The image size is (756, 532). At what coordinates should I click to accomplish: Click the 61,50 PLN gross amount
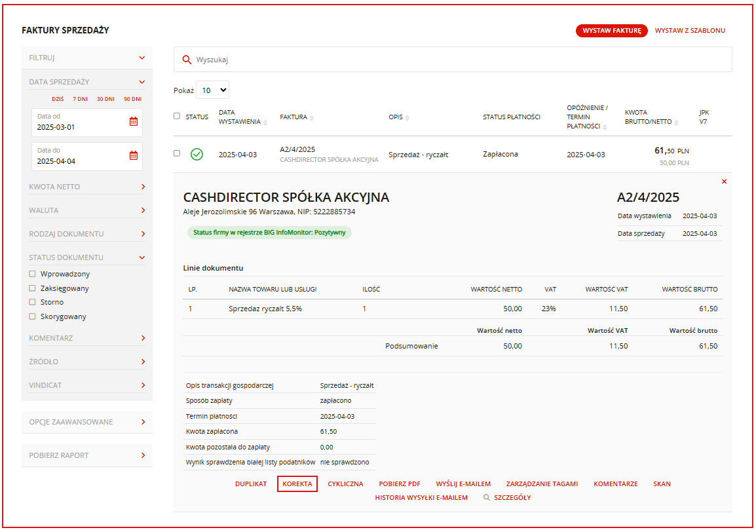(x=671, y=151)
